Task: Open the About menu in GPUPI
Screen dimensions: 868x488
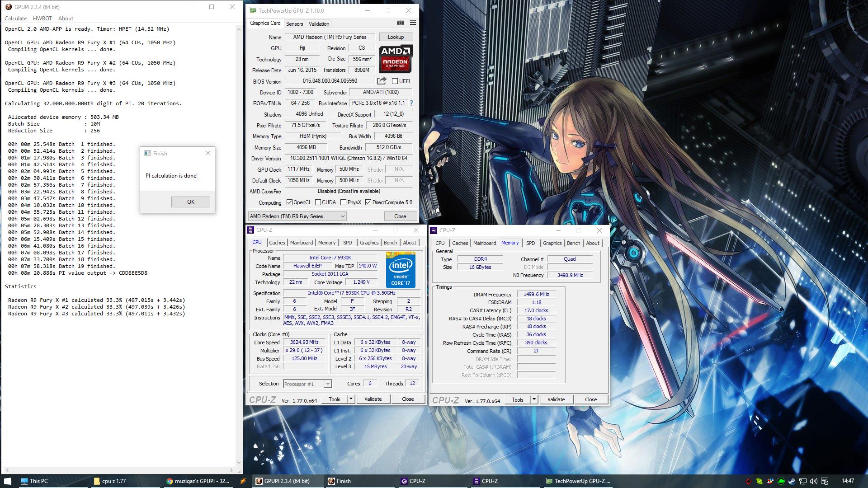Action: (x=66, y=19)
